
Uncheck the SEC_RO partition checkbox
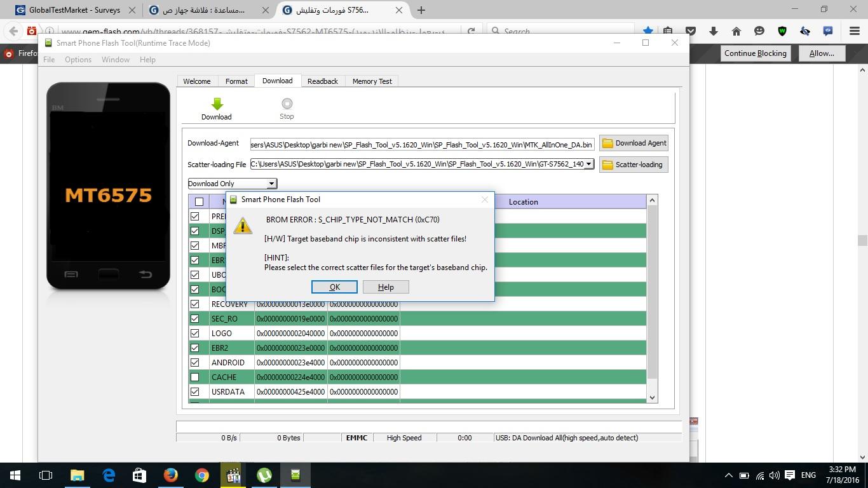tap(195, 319)
